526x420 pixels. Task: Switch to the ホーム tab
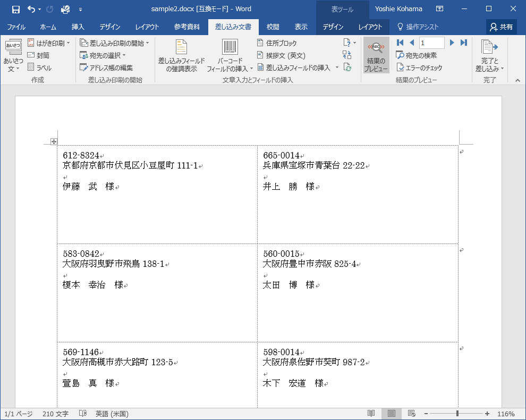point(48,27)
